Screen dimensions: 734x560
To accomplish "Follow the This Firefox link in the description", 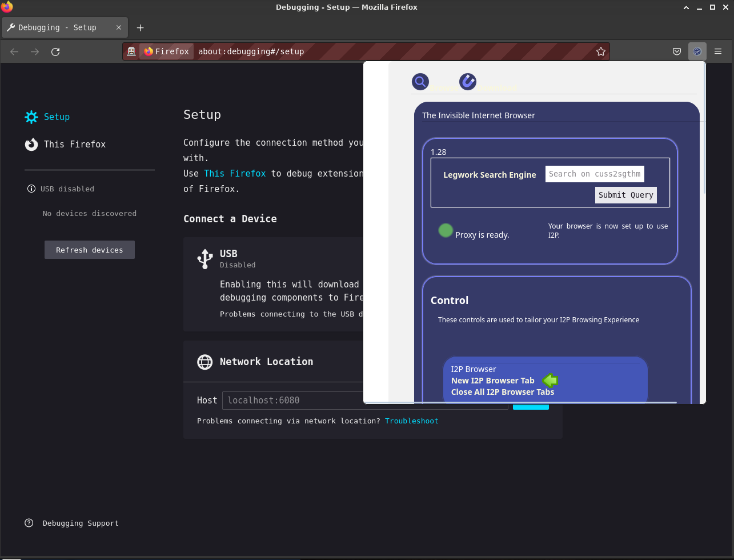I will [235, 173].
